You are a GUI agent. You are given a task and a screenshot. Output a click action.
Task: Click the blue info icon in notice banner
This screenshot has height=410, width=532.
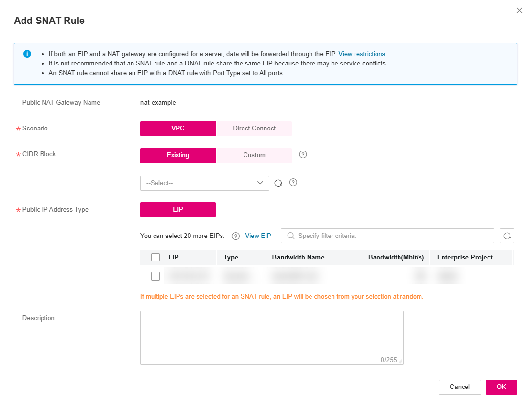tap(27, 54)
